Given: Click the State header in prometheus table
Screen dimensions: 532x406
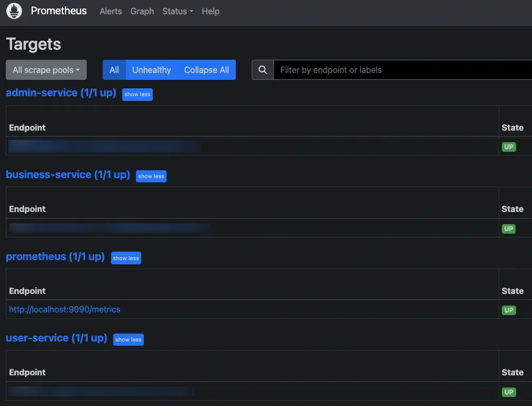Looking at the screenshot, I should coord(512,291).
